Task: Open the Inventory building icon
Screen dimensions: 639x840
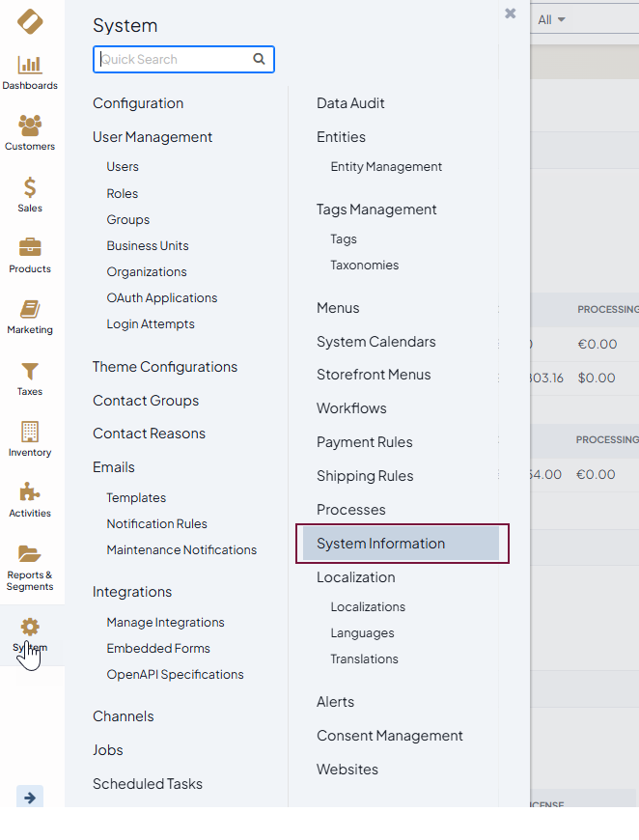Action: pyautogui.click(x=30, y=432)
